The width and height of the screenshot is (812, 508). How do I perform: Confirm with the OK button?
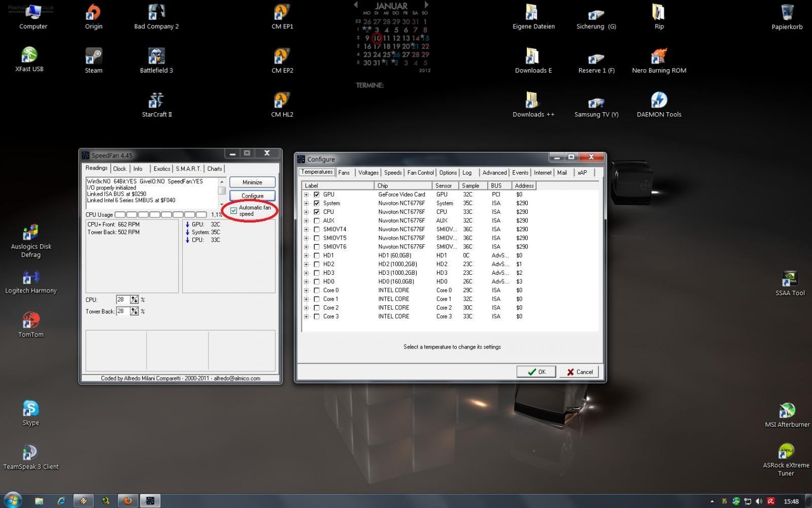point(536,372)
